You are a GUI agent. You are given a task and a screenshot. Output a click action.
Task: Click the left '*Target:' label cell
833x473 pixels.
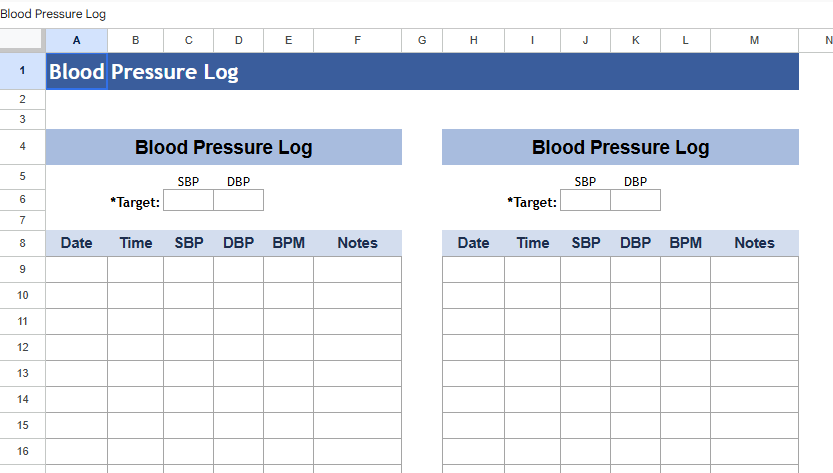click(x=135, y=202)
